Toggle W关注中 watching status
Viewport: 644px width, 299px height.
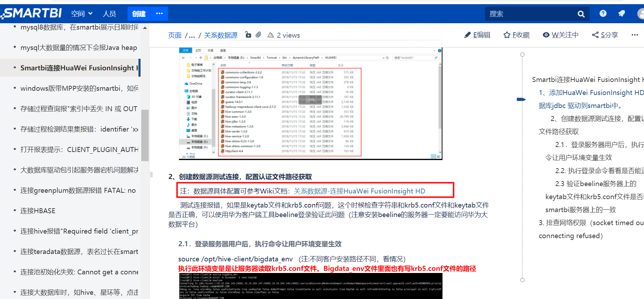coord(561,35)
